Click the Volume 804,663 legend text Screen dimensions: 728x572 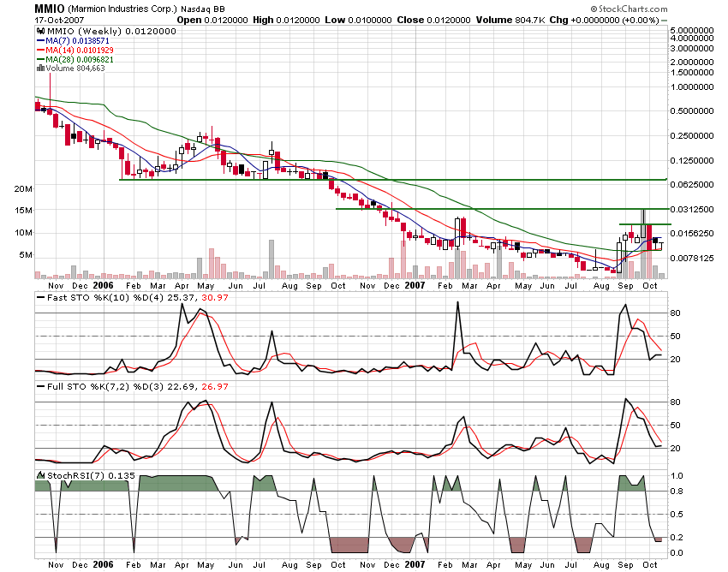[75, 69]
